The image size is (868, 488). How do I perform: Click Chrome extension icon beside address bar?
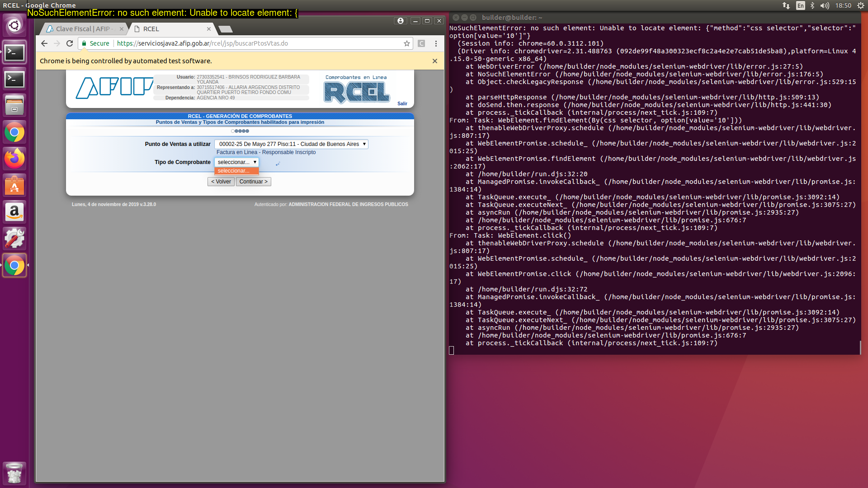[x=421, y=43]
